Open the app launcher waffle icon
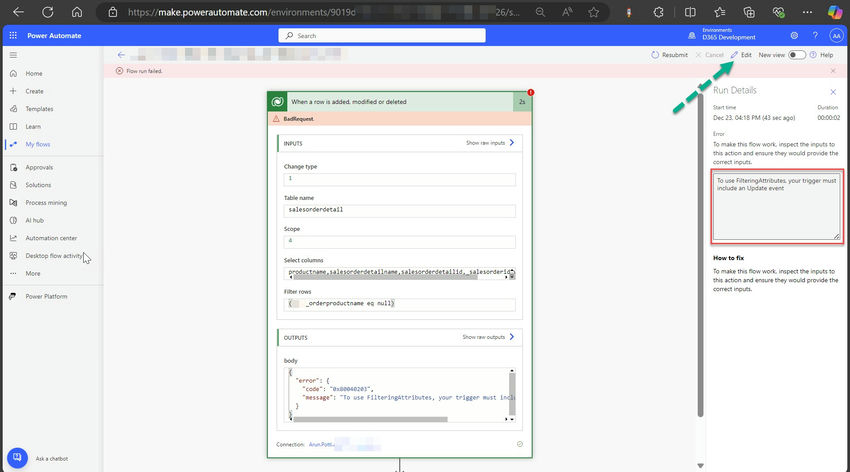 [13, 35]
